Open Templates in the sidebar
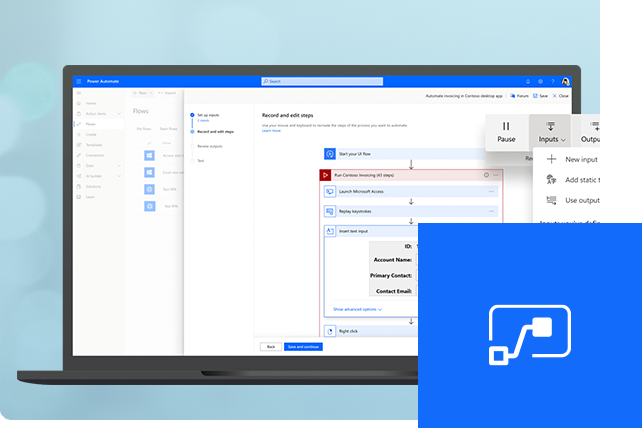 [94, 145]
